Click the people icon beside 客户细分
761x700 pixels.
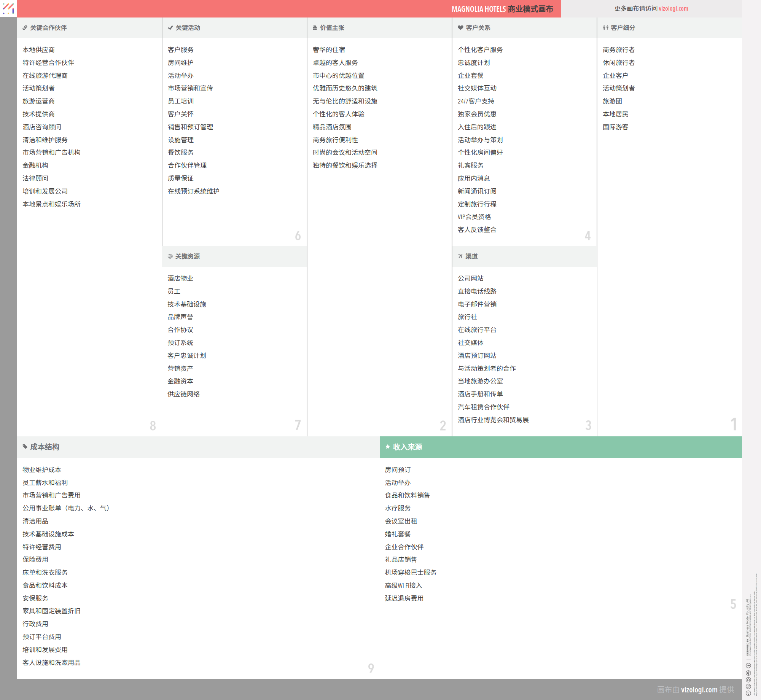[x=605, y=28]
